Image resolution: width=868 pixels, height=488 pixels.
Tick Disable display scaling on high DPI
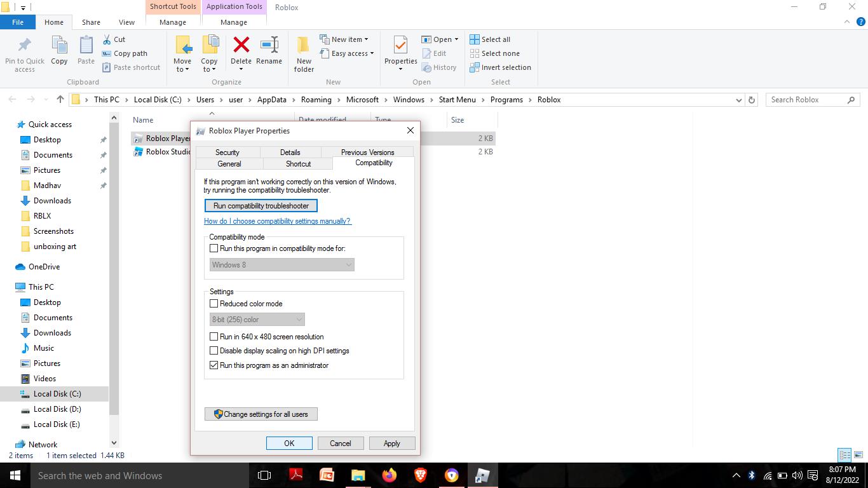point(214,351)
